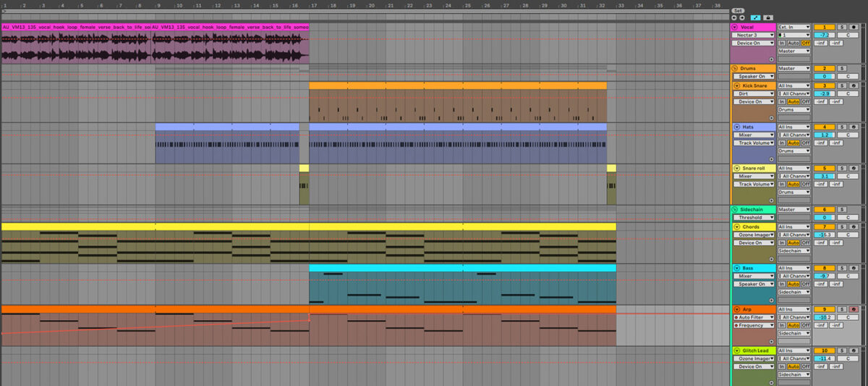The image size is (868, 386).
Task: Add automation lane on Arp track
Action: point(771,342)
